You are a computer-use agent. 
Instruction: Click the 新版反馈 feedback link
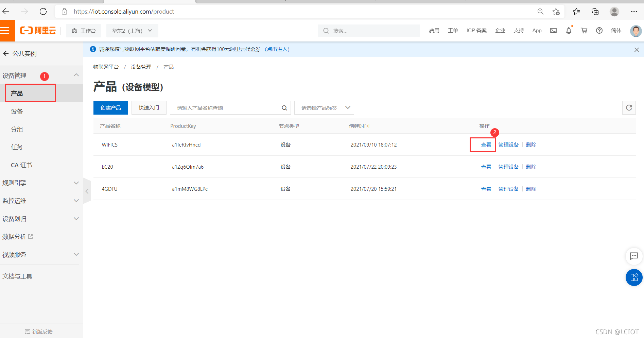pyautogui.click(x=39, y=332)
